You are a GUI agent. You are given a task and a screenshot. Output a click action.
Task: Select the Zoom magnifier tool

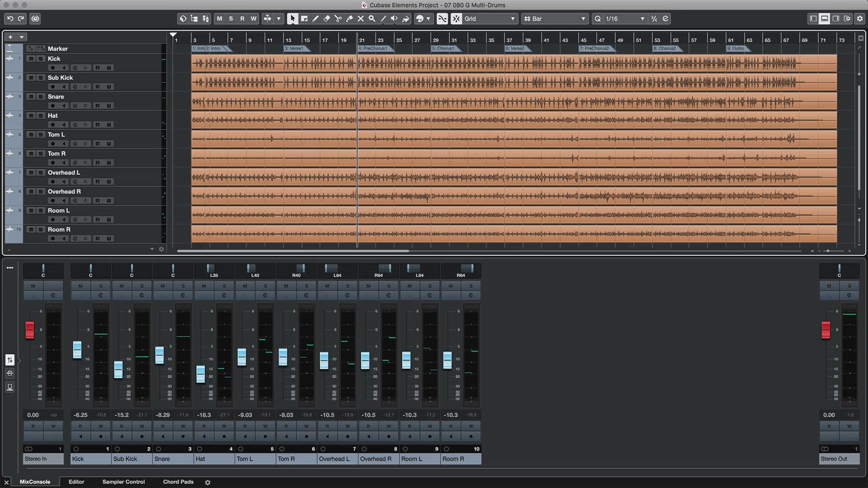coord(372,19)
